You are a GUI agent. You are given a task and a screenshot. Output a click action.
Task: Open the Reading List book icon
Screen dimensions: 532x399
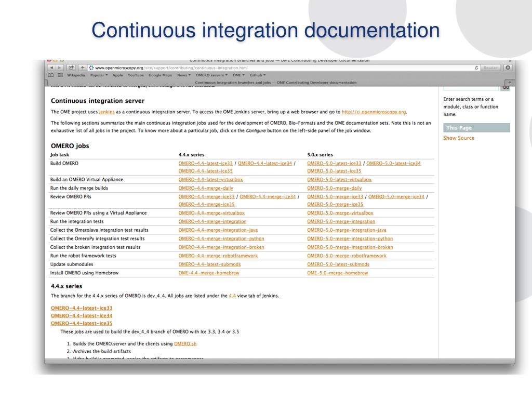click(51, 75)
